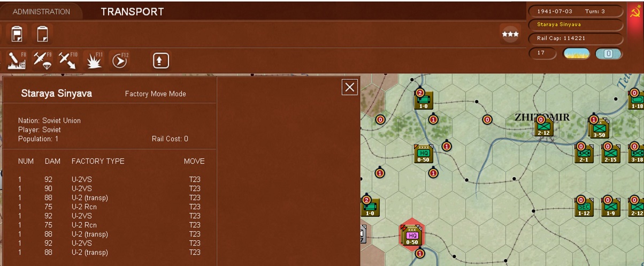Click the 0 rail marker west of Zhitomir
This screenshot has width=644, height=266.
click(487, 119)
